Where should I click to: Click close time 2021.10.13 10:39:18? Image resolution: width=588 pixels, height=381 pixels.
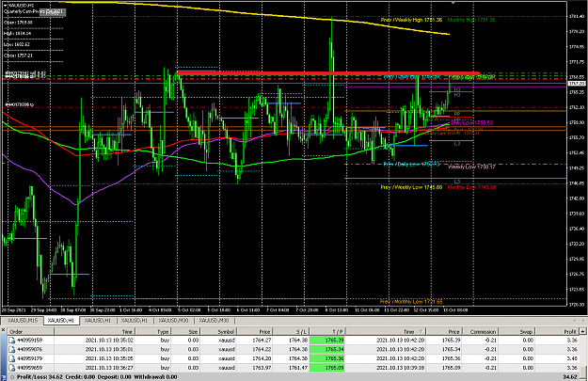(401, 368)
